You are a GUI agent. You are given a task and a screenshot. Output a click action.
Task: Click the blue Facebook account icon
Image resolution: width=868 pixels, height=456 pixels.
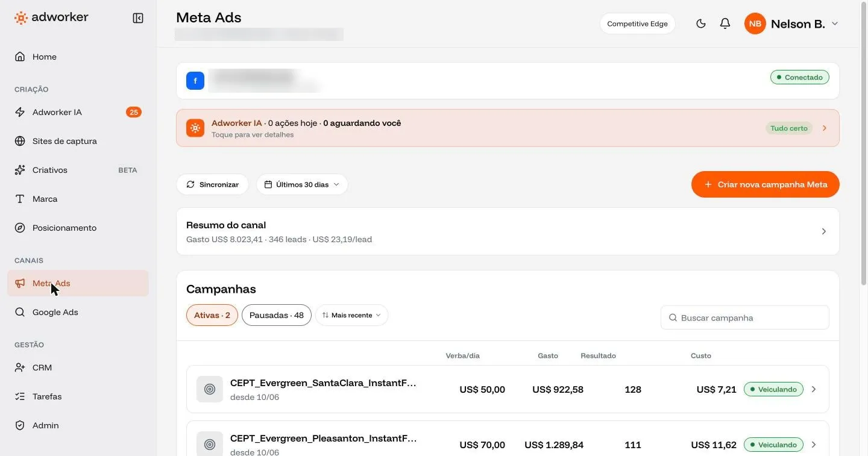pyautogui.click(x=195, y=80)
